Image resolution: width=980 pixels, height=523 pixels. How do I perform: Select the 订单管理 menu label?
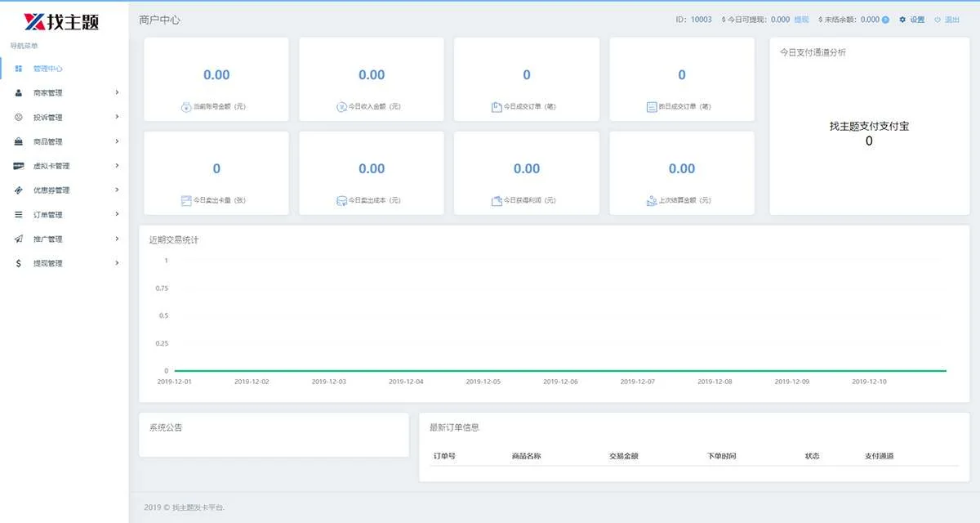[x=48, y=215]
